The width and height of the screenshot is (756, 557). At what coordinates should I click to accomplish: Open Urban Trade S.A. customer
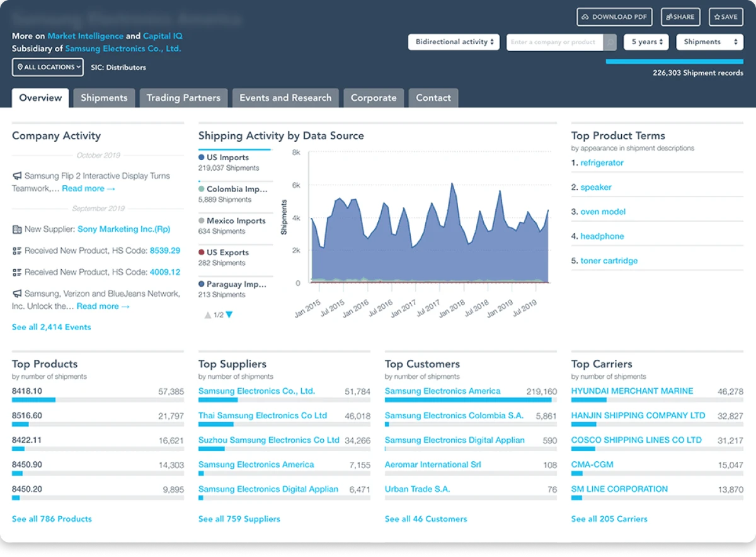pos(418,490)
